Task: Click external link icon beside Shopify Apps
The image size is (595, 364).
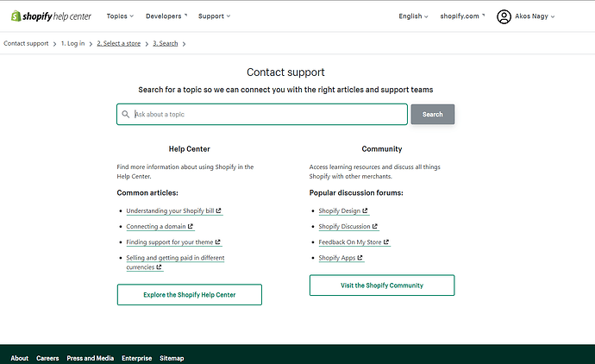Action: [x=360, y=258]
